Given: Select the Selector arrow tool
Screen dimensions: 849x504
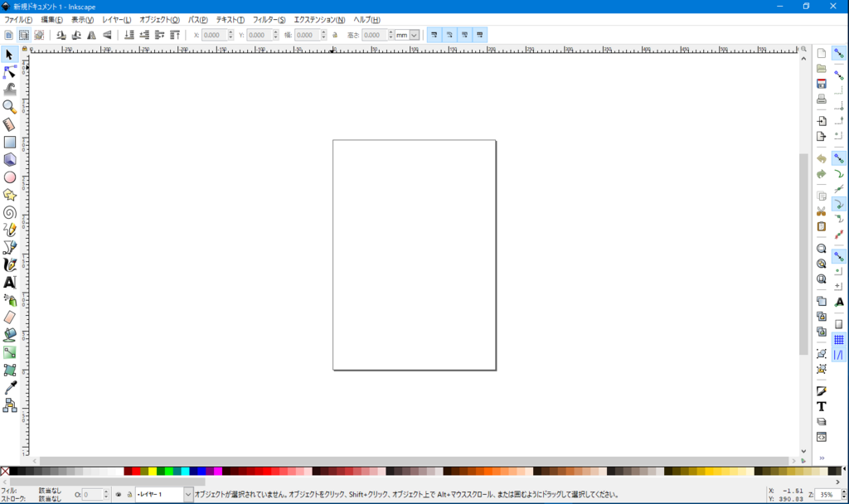Looking at the screenshot, I should coord(9,55).
